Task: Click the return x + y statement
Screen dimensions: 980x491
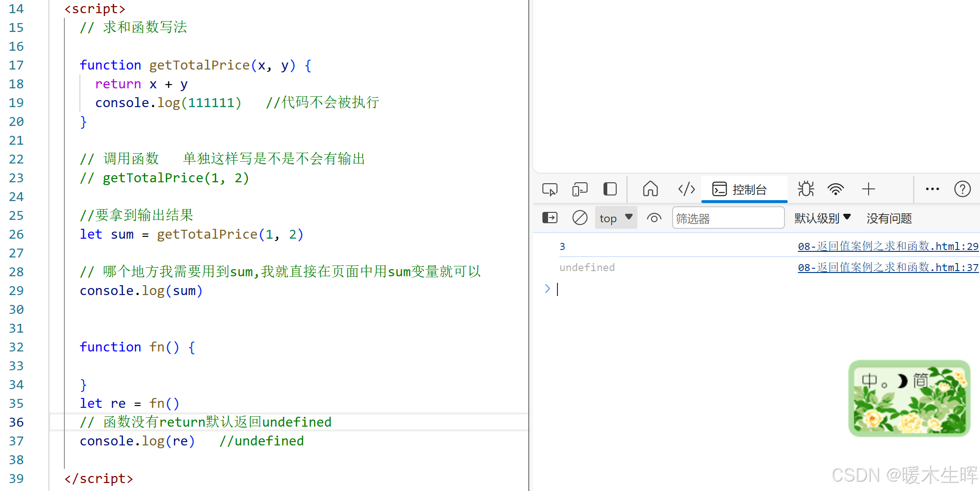Action: (x=141, y=84)
